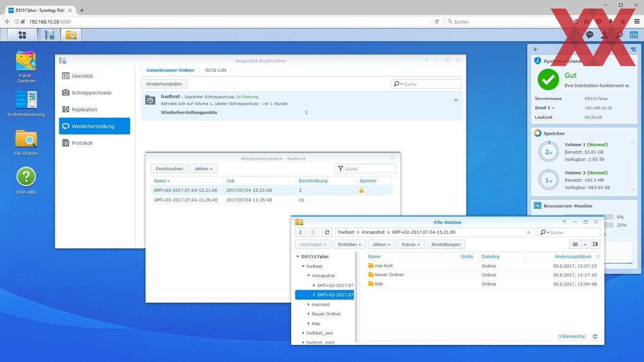Image resolution: width=644 pixels, height=362 pixels.
Task: Open Hochladen dropdown in File Station
Action: point(313,244)
